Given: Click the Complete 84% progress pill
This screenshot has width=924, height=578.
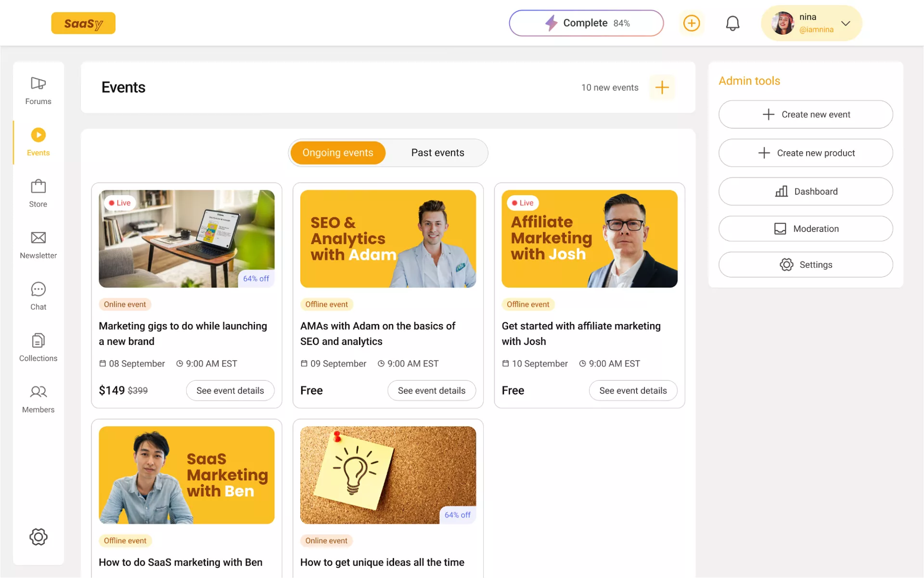Looking at the screenshot, I should click(586, 23).
